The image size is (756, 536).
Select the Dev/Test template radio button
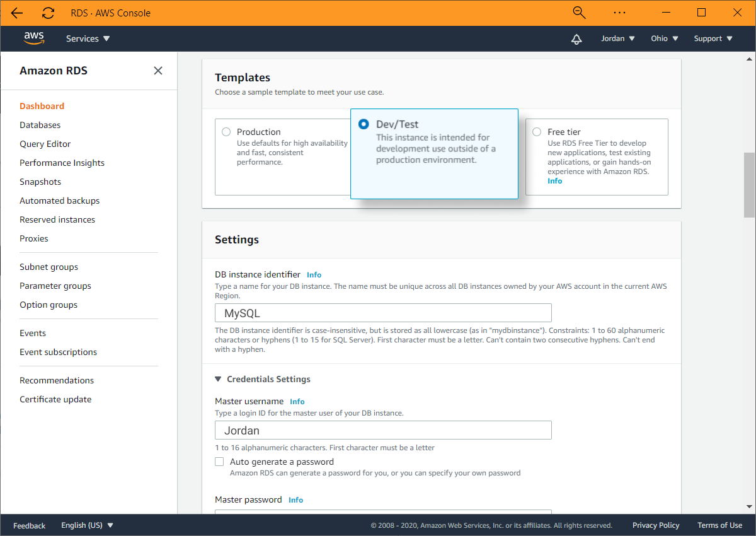[364, 124]
